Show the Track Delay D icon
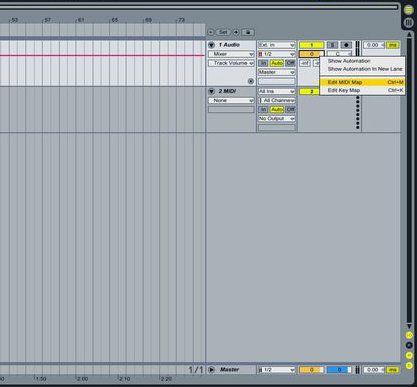 409,366
